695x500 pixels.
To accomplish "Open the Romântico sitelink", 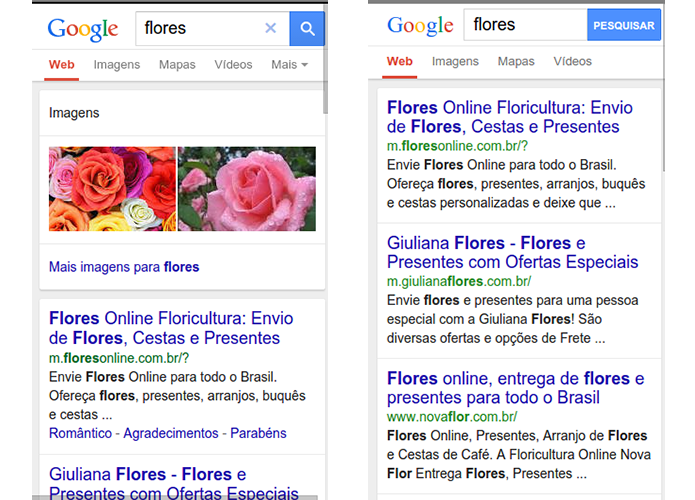I will coord(80,433).
